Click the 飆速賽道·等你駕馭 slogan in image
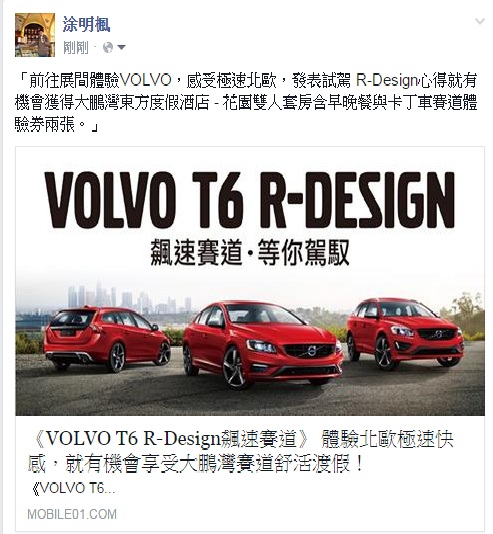The width and height of the screenshot is (493, 534). [250, 253]
